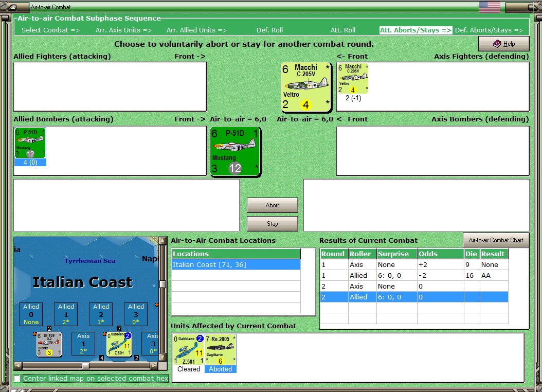Click the Surprise column header

click(397, 254)
